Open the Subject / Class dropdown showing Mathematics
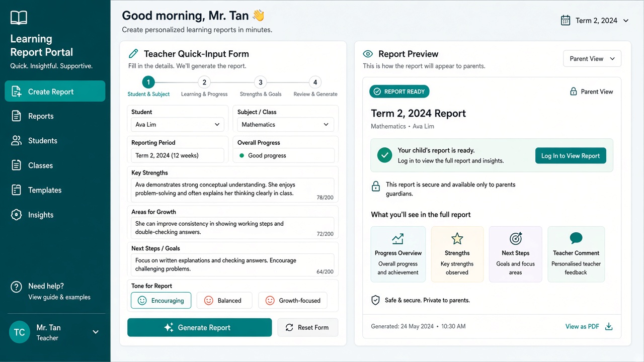This screenshot has width=644, height=362. (x=286, y=125)
